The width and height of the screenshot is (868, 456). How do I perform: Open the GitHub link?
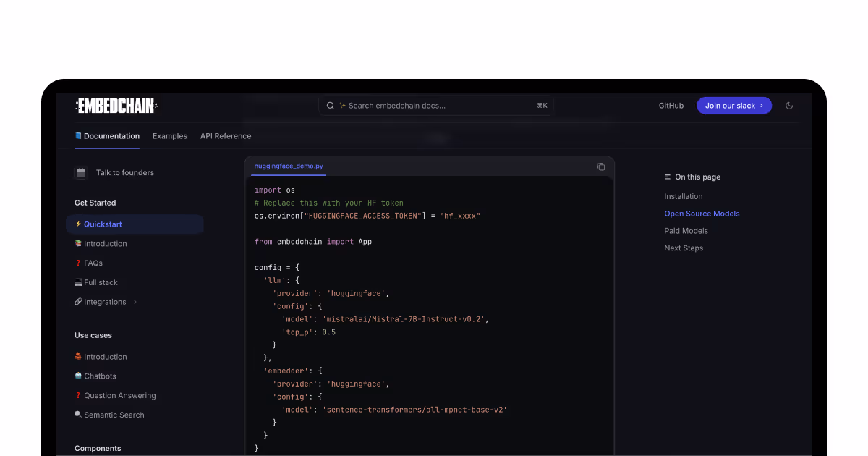671,105
